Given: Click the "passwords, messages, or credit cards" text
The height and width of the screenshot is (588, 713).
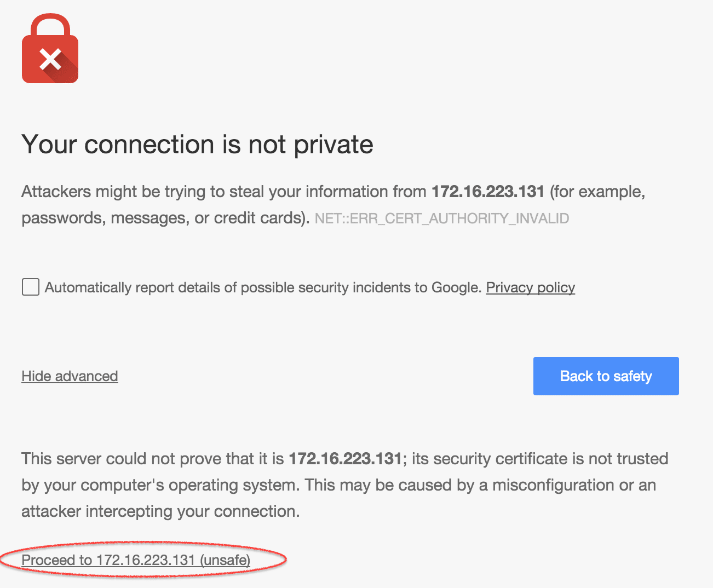Looking at the screenshot, I should coord(164,218).
